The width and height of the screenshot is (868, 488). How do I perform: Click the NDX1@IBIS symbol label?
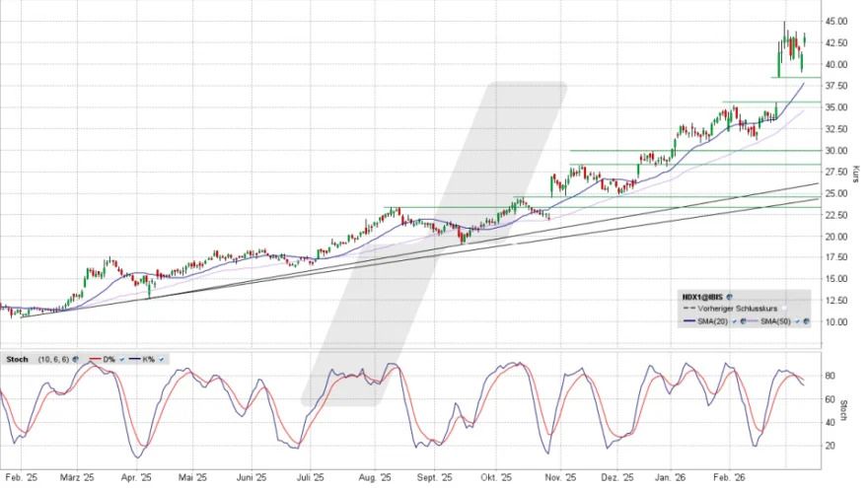pyautogui.click(x=702, y=297)
